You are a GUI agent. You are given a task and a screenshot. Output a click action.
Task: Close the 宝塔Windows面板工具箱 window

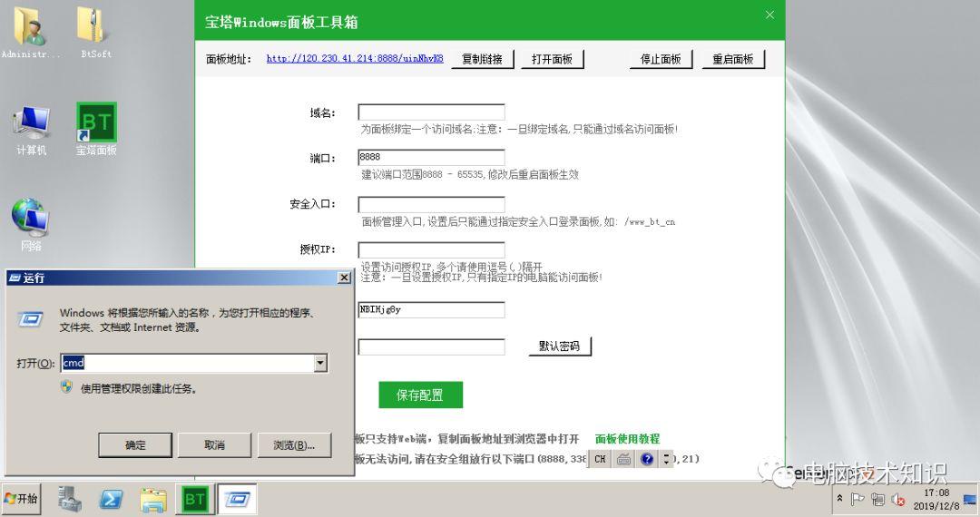(x=770, y=15)
